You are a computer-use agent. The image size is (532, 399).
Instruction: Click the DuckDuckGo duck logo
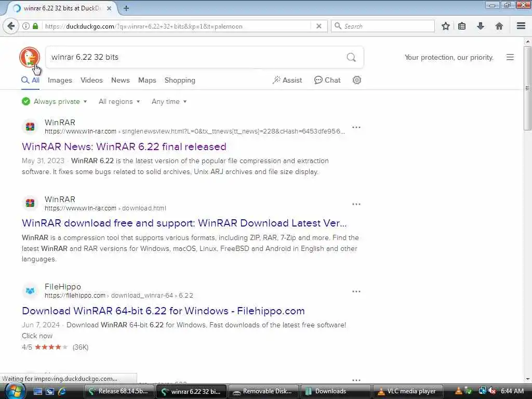point(30,57)
